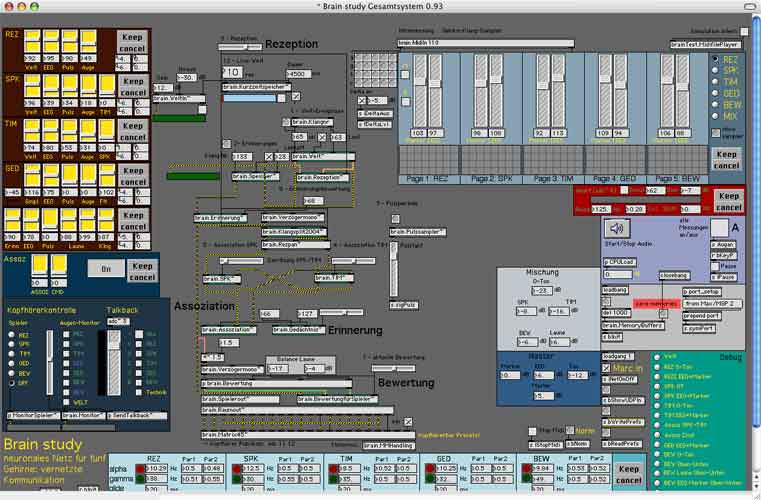
Task: Select REZ O-Ton radio in Debug panel
Action: click(x=657, y=367)
